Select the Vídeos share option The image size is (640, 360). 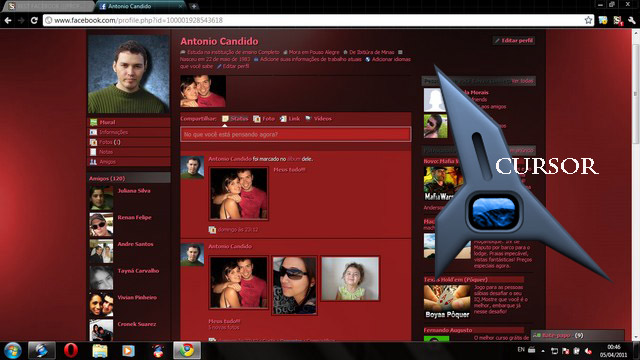[x=318, y=119]
